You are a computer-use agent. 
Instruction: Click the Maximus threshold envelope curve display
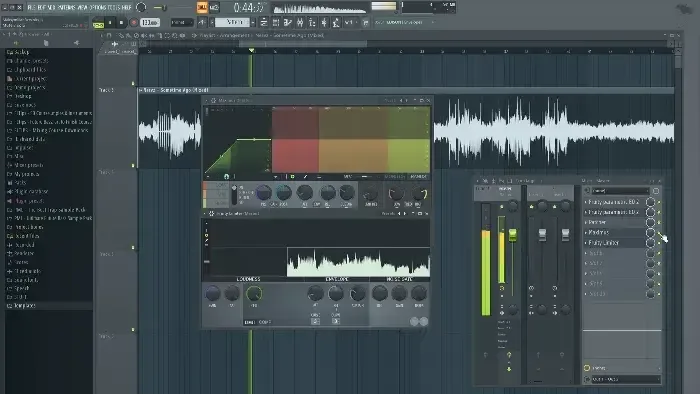(x=238, y=140)
